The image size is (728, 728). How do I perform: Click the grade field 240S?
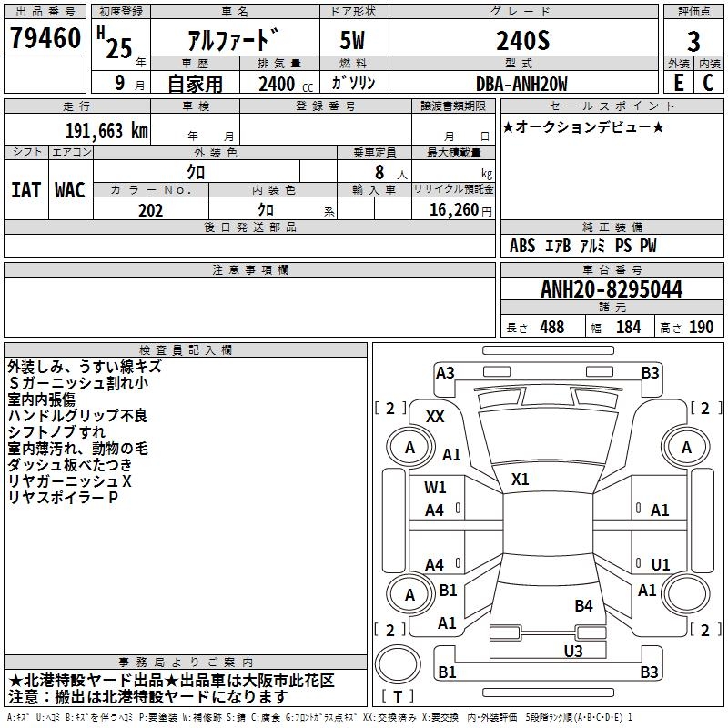[523, 40]
